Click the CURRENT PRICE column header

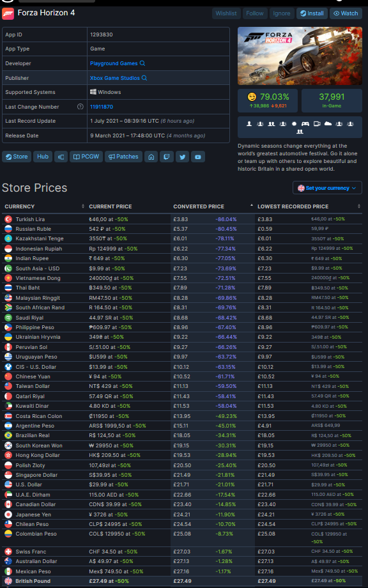[110, 206]
